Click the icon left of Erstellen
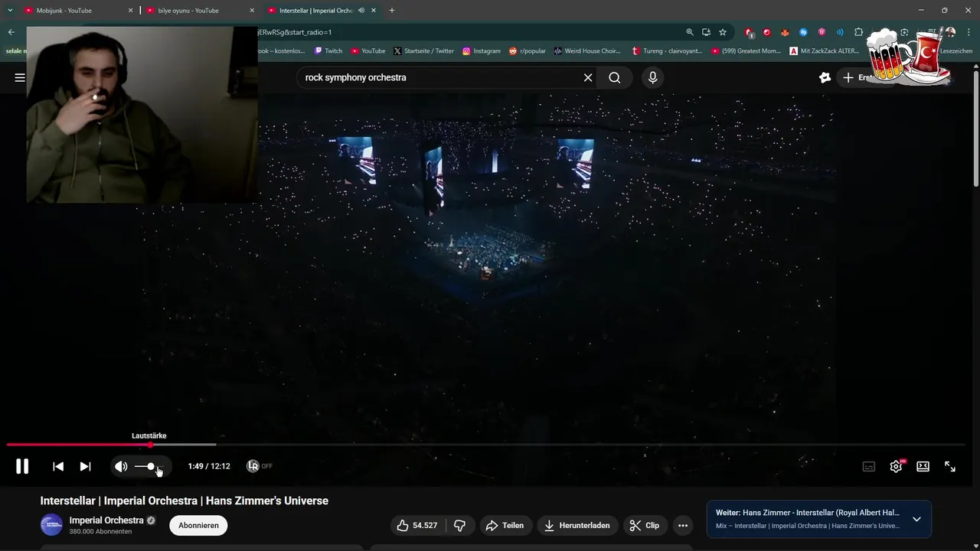The width and height of the screenshot is (980, 551). click(x=825, y=77)
